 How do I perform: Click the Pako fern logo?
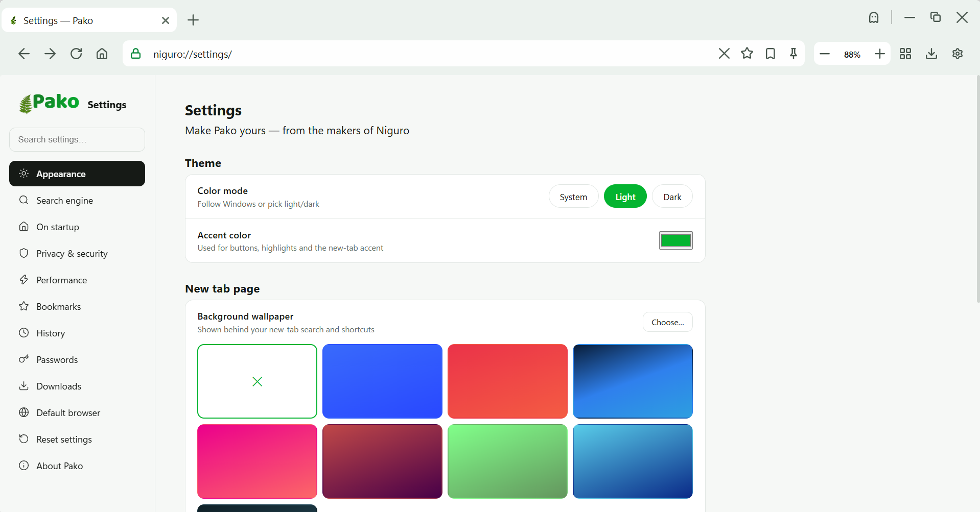pos(49,103)
